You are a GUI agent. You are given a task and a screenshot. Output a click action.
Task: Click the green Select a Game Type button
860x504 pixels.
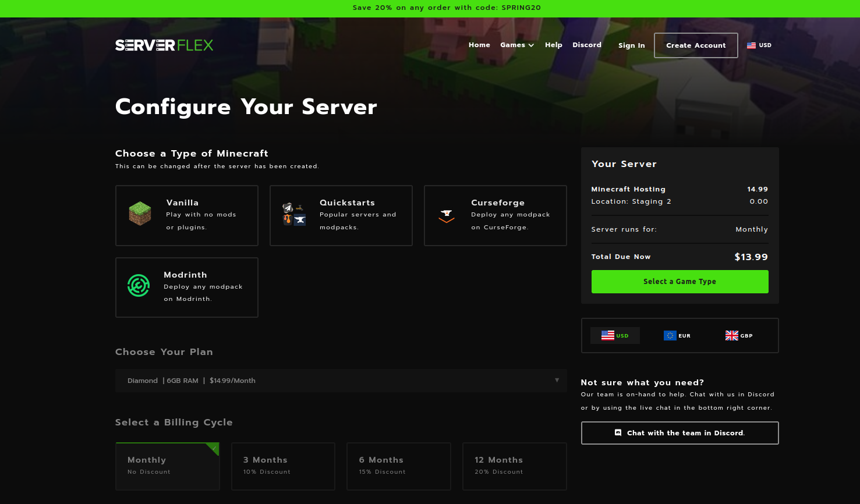[x=680, y=282]
